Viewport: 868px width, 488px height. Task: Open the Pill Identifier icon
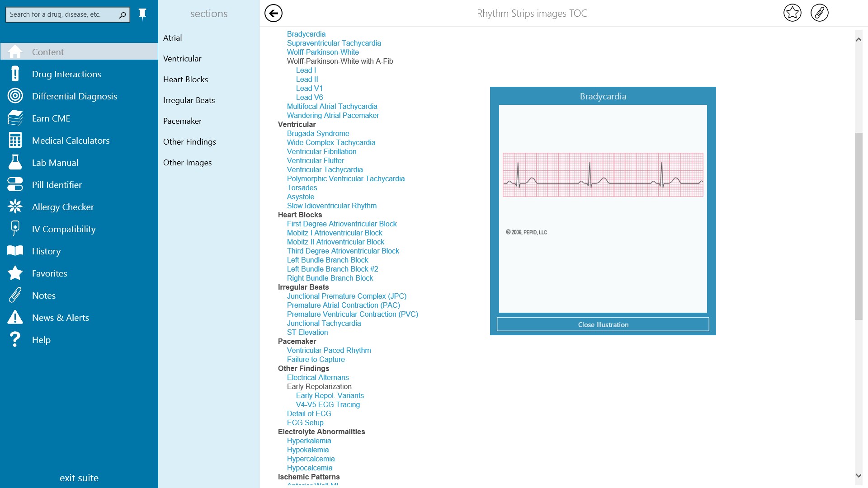click(15, 185)
